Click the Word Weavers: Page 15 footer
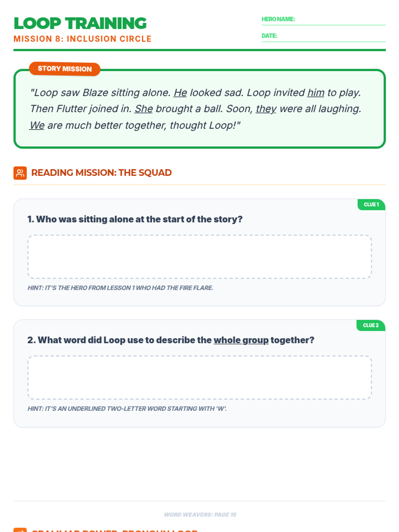The width and height of the screenshot is (399, 532). click(x=200, y=515)
